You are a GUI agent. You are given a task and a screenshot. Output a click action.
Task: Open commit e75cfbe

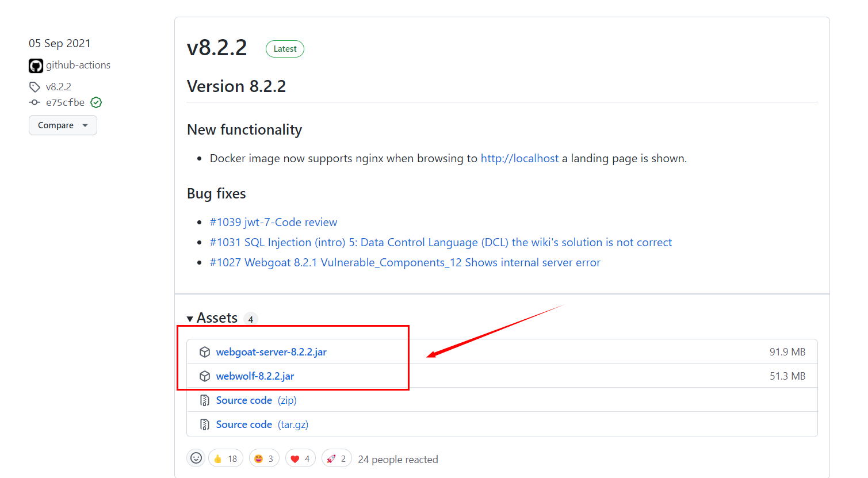coord(65,102)
